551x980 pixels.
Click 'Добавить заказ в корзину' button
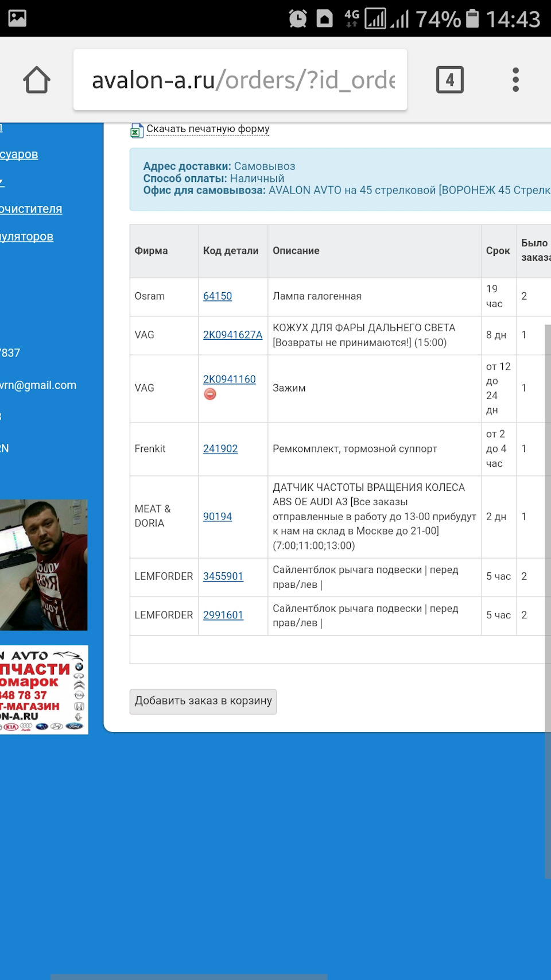click(203, 701)
